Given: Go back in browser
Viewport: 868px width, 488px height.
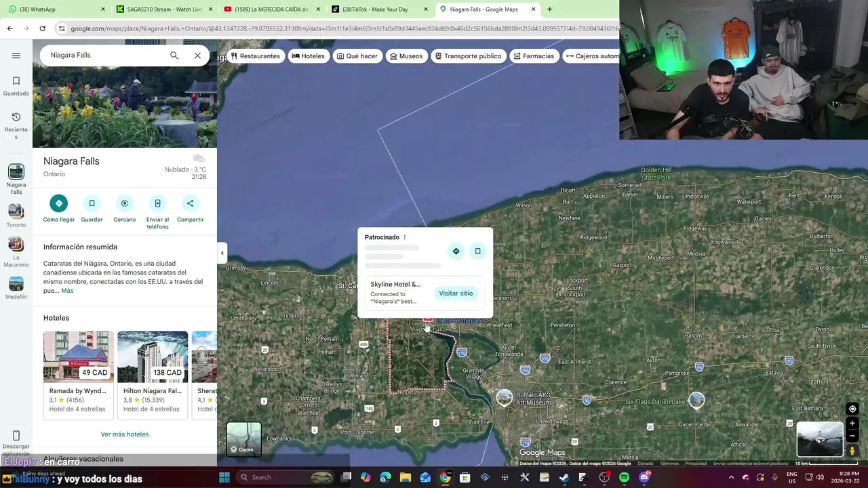Looking at the screenshot, I should (x=9, y=28).
